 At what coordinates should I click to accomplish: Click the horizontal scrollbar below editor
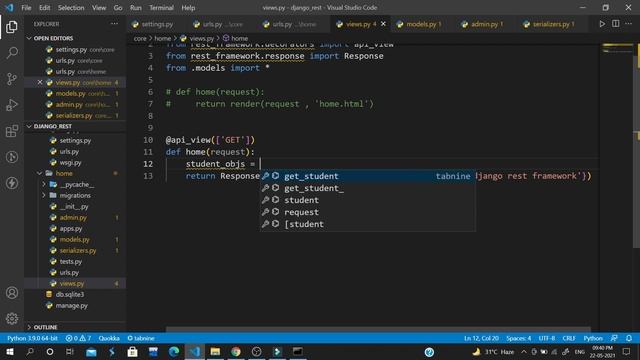[x=378, y=329]
